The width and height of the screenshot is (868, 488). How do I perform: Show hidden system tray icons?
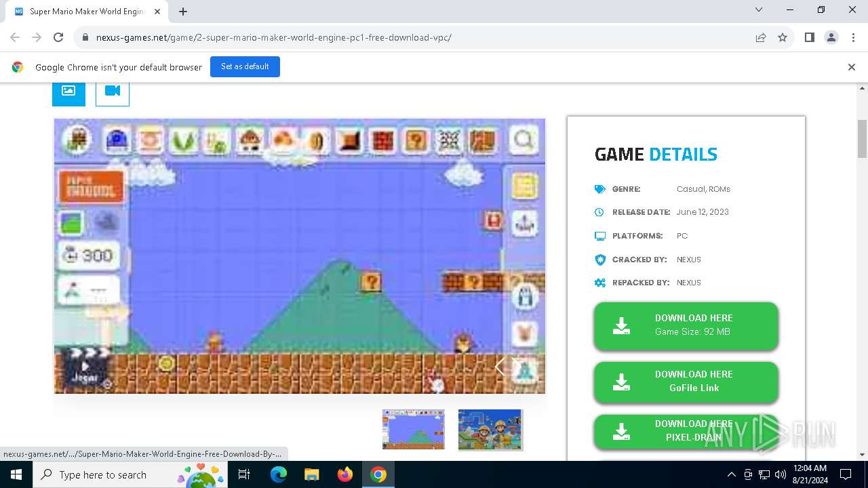[x=731, y=474]
